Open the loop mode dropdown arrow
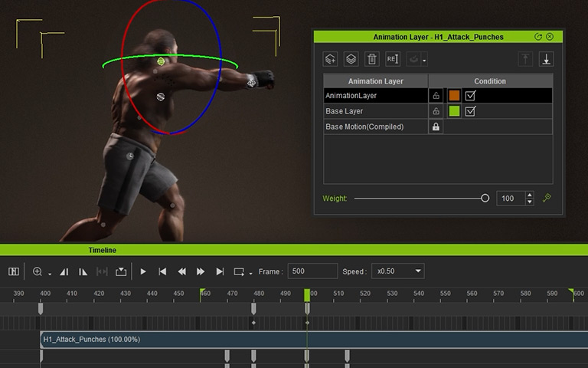The image size is (588, 368). 251,274
